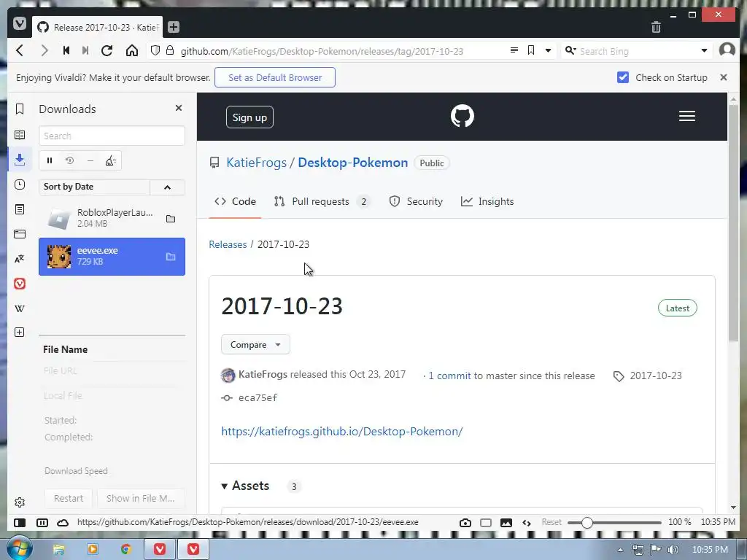Click Set as Default Browser

[x=275, y=77]
